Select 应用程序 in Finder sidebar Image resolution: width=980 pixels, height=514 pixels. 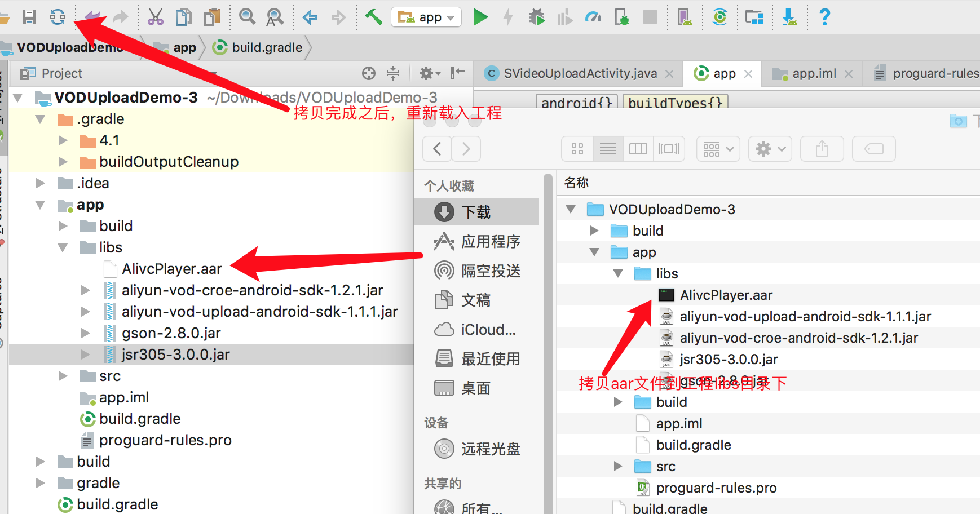point(477,241)
